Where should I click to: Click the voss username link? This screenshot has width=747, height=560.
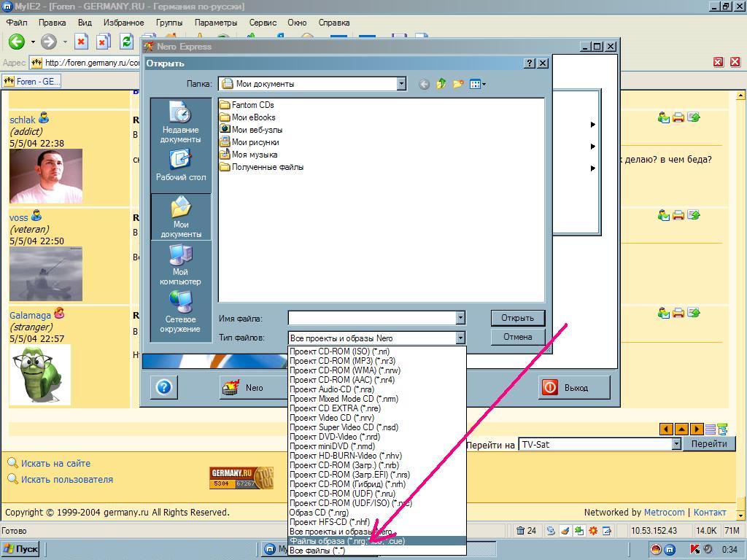tap(18, 217)
